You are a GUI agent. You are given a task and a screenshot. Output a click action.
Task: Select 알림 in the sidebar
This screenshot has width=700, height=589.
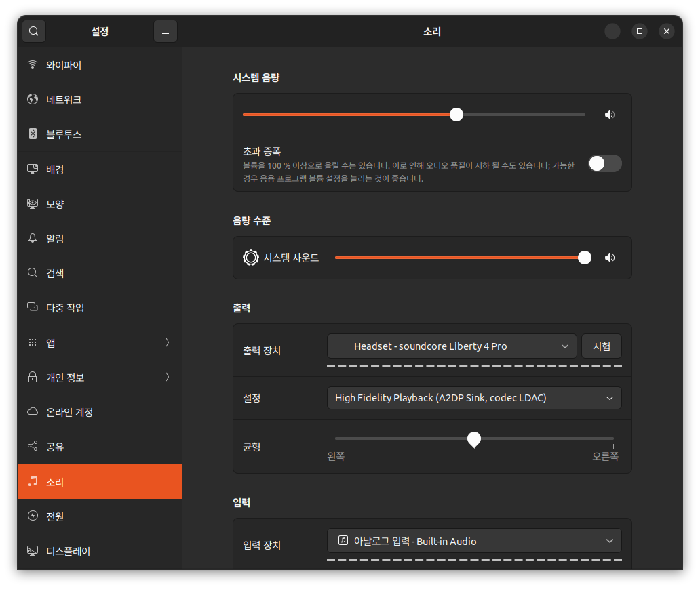click(100, 239)
